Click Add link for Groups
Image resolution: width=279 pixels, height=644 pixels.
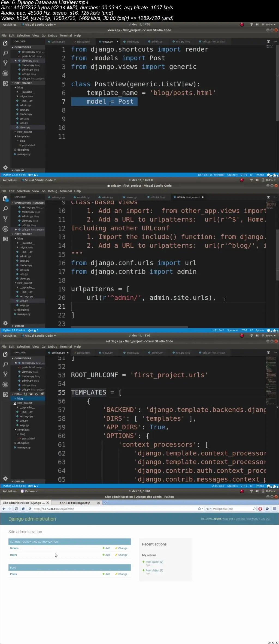click(106, 548)
